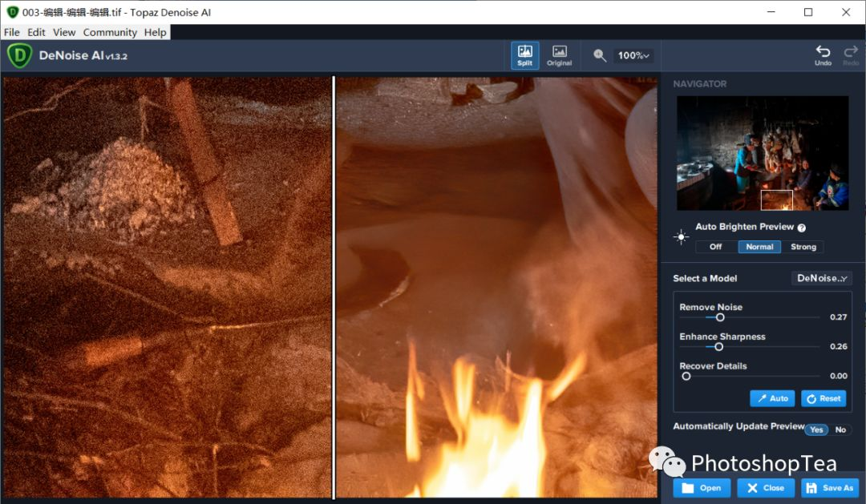Viewport: 866px width, 504px height.
Task: Click the split view divider line
Action: (x=334, y=287)
